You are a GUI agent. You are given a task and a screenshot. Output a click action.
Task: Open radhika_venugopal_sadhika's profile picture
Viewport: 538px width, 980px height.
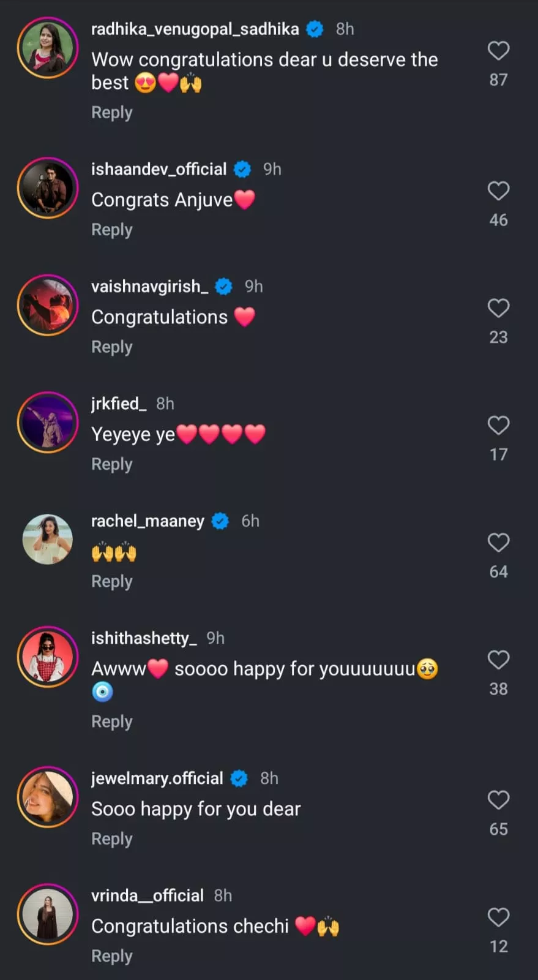[48, 48]
